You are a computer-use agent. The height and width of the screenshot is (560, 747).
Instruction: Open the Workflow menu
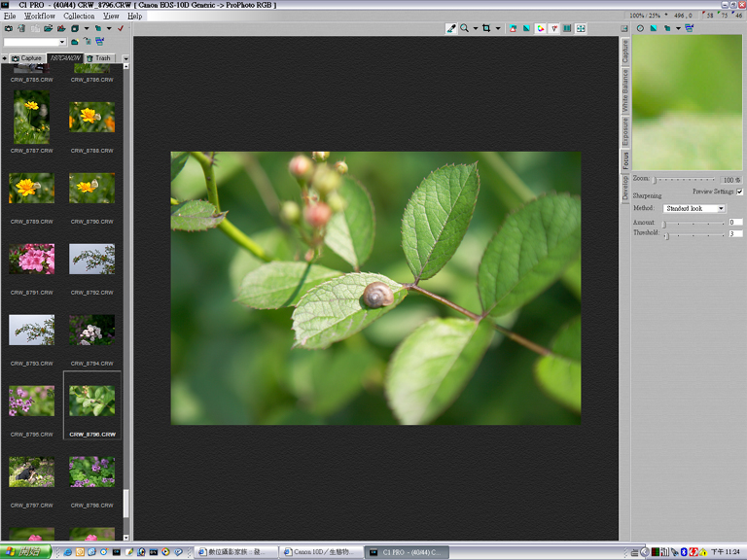[40, 16]
